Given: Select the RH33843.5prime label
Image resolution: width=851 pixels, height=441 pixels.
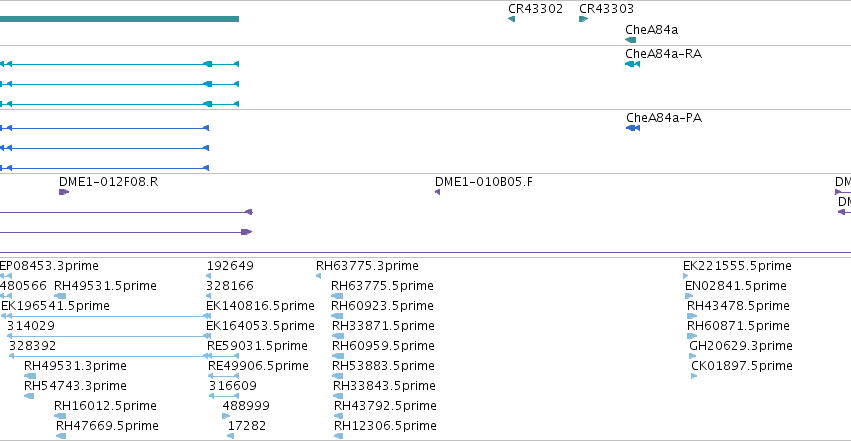Looking at the screenshot, I should pos(384,386).
